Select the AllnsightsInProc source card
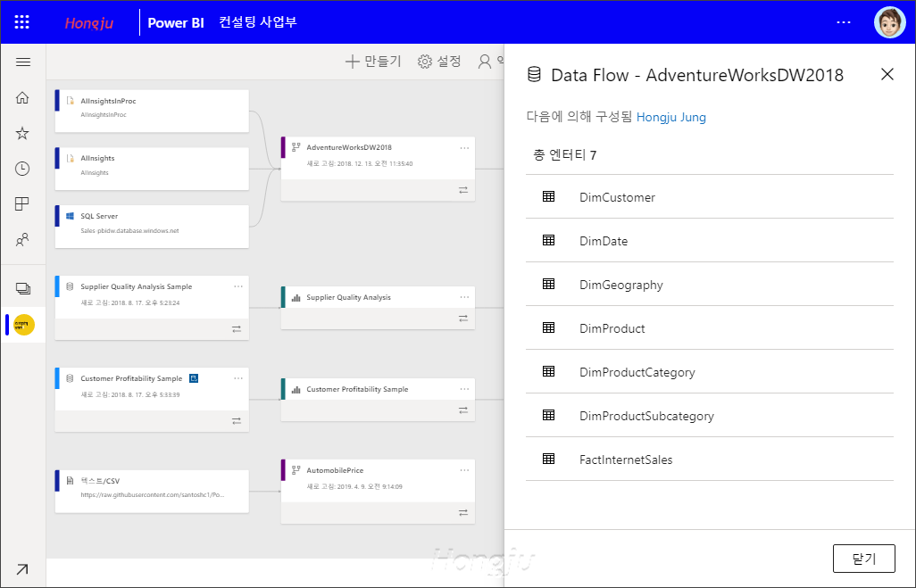Image resolution: width=916 pixels, height=588 pixels. [152, 111]
